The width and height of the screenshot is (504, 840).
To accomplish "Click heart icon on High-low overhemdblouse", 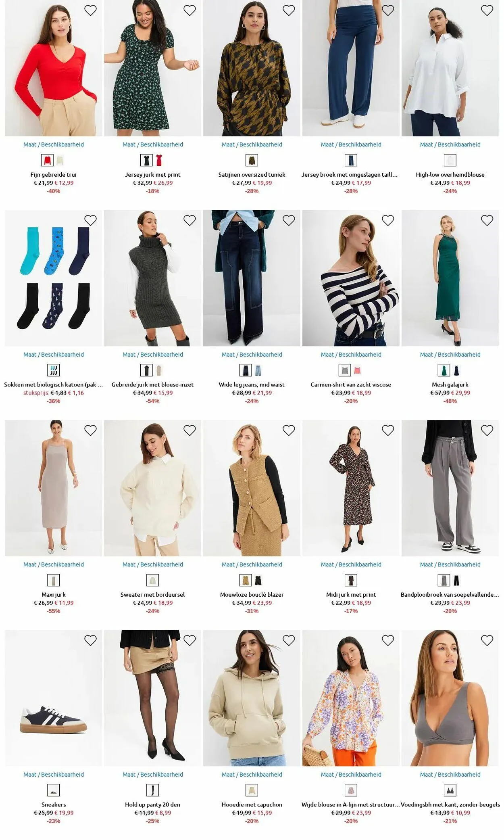I will point(487,10).
